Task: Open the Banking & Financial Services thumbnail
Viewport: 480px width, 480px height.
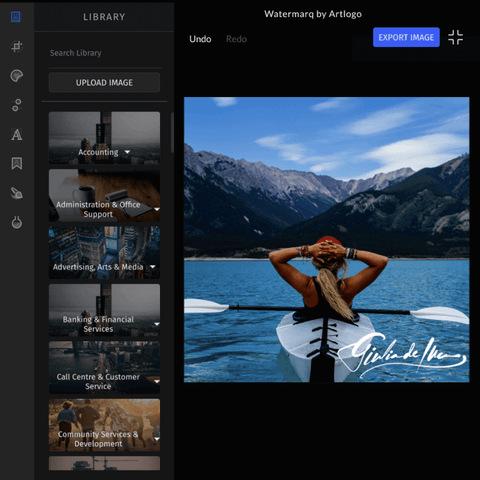Action: 104,310
